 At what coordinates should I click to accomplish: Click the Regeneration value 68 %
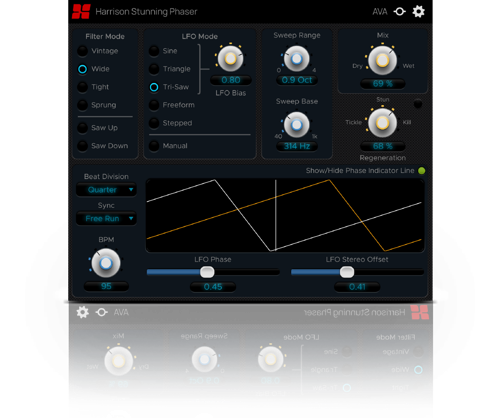point(383,146)
